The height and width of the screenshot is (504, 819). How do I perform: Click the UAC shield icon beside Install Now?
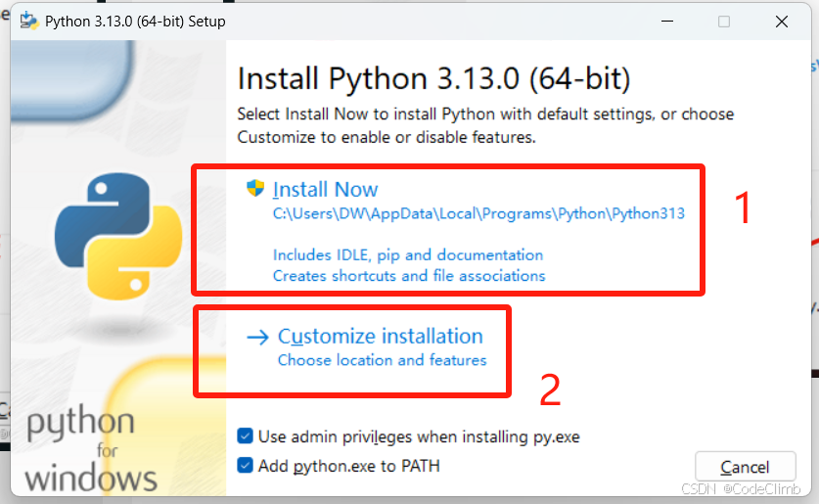tap(255, 188)
